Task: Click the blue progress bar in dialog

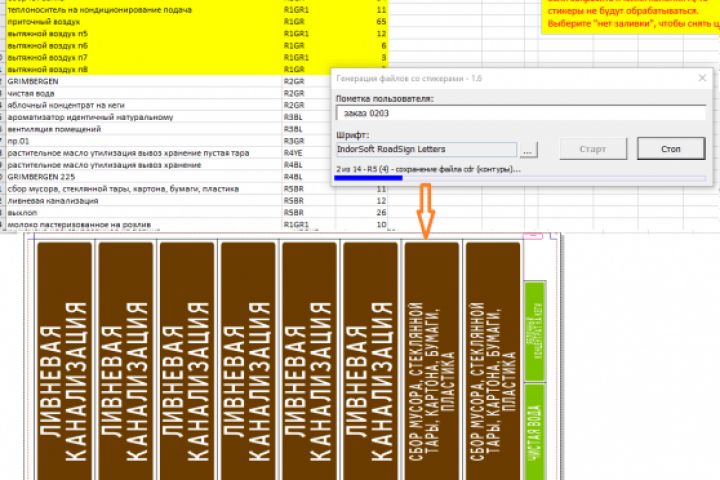Action: coord(368,178)
